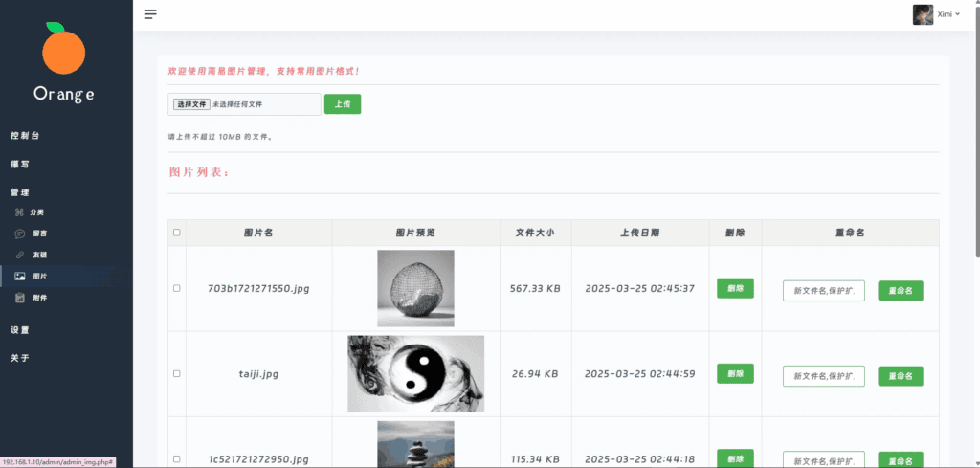Click the 重命名 column header
This screenshot has width=980, height=468.
[x=850, y=233]
